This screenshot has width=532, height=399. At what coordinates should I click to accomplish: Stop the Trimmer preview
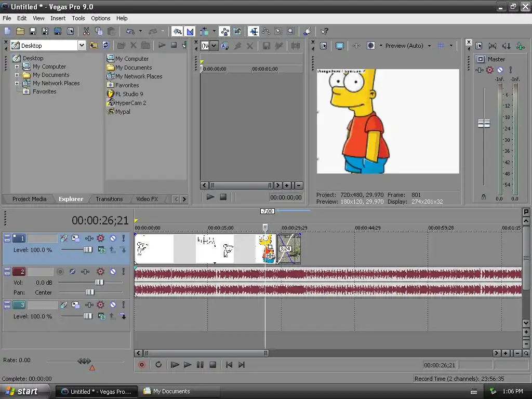[223, 197]
